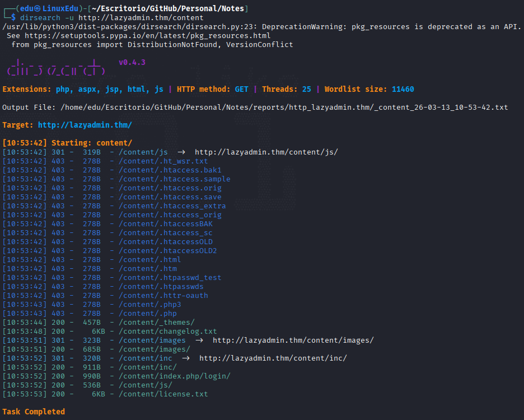Click the Output File report path

(x=284, y=108)
